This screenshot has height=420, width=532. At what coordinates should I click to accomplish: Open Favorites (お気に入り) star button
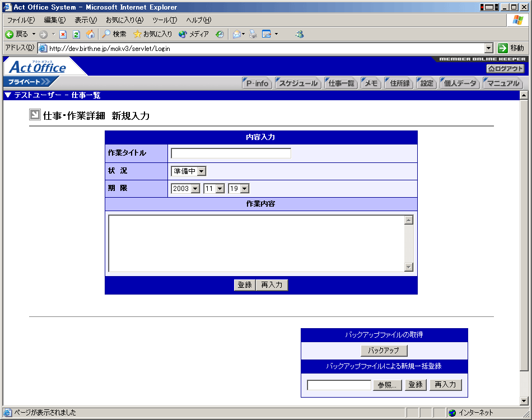tap(153, 34)
